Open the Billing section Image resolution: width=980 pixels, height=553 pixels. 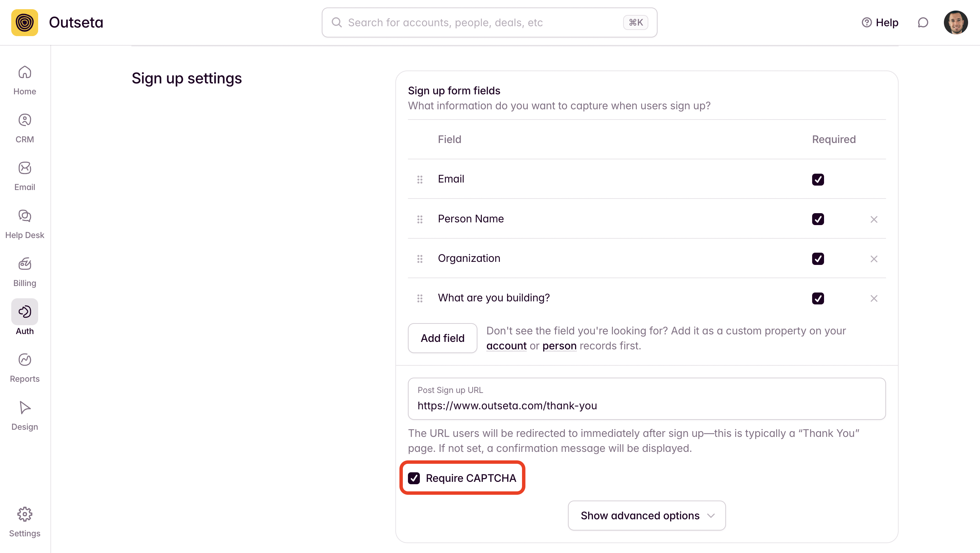25,271
